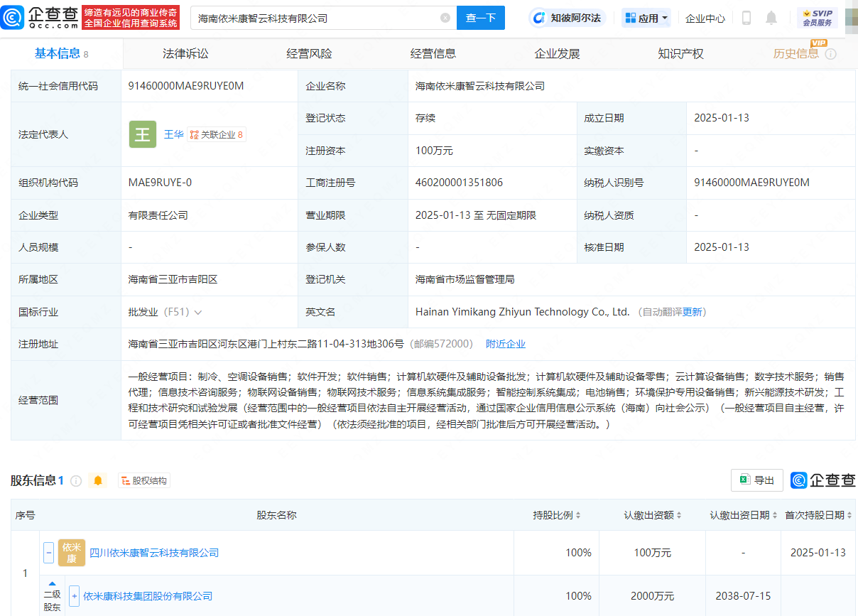
Task: Open the 股权结构 chart viewer
Action: [143, 480]
